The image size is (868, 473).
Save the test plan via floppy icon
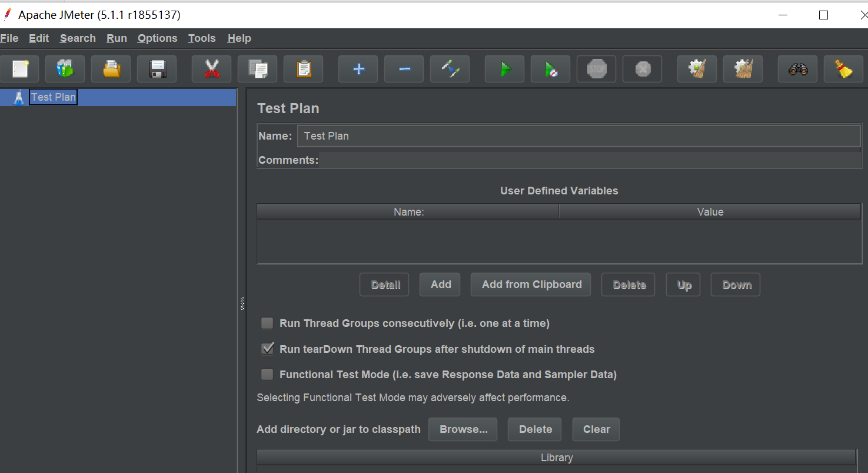pyautogui.click(x=157, y=69)
